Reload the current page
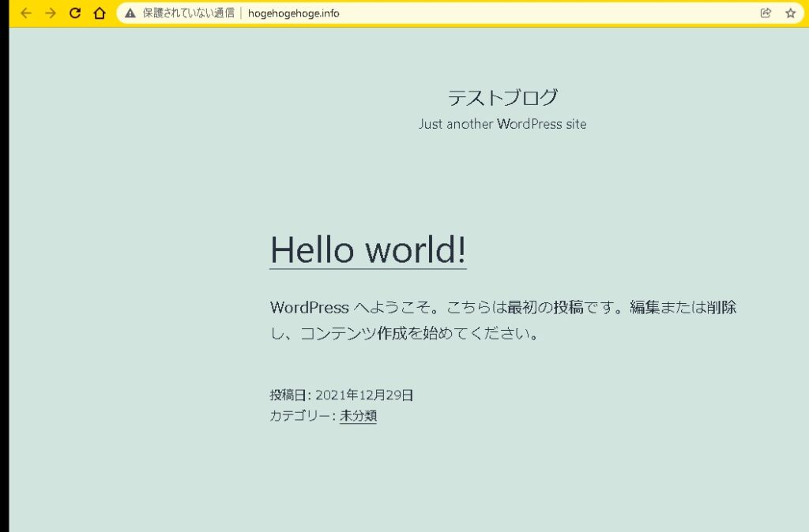The width and height of the screenshot is (809, 532). click(x=75, y=13)
